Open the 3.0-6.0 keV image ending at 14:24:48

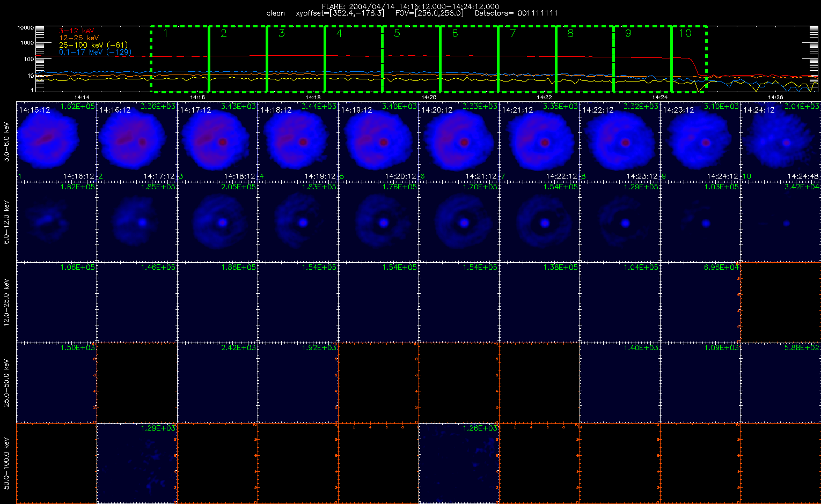[x=781, y=141]
